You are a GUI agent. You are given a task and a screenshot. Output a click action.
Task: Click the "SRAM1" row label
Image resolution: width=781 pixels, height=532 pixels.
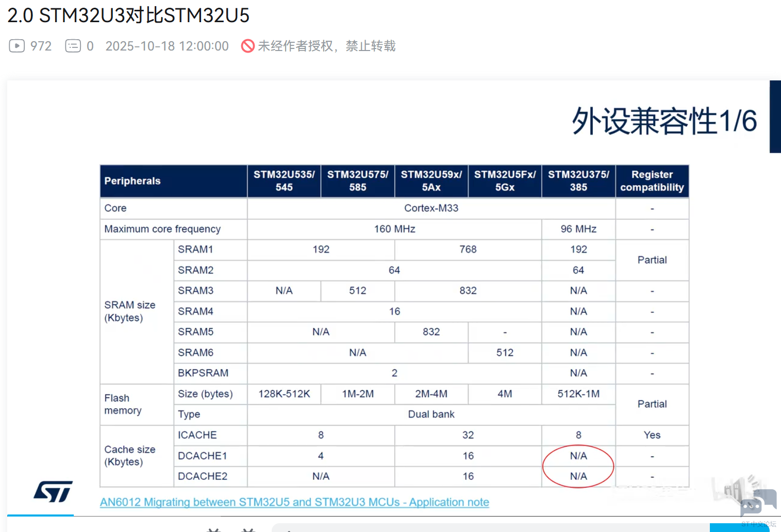[196, 250]
